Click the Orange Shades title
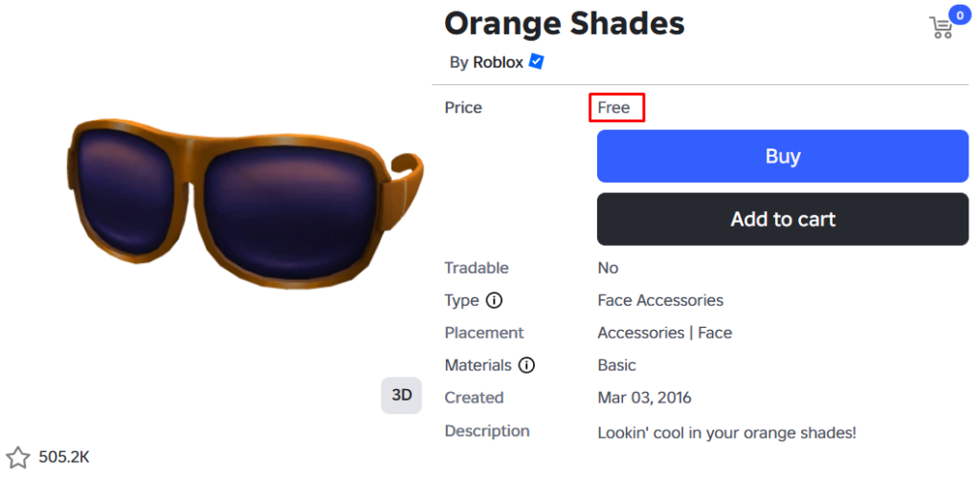 565,23
